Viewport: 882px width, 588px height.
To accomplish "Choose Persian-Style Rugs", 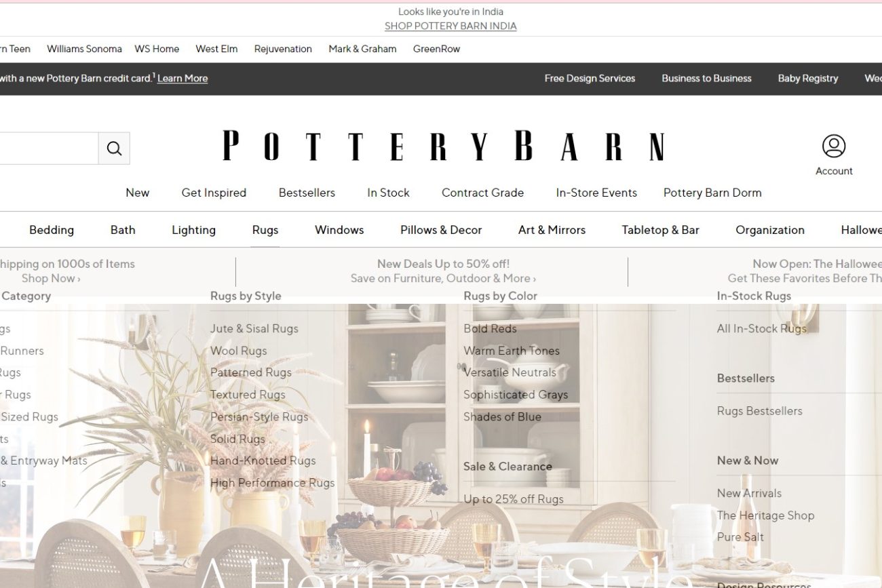I will click(x=259, y=416).
